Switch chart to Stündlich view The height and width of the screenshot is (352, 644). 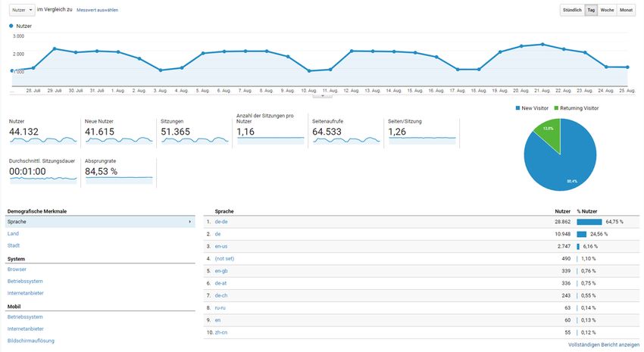[571, 10]
